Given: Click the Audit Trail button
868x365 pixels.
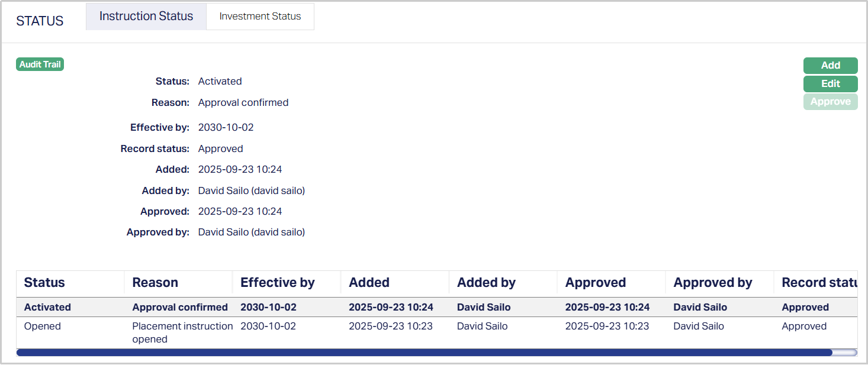Looking at the screenshot, I should (x=40, y=64).
